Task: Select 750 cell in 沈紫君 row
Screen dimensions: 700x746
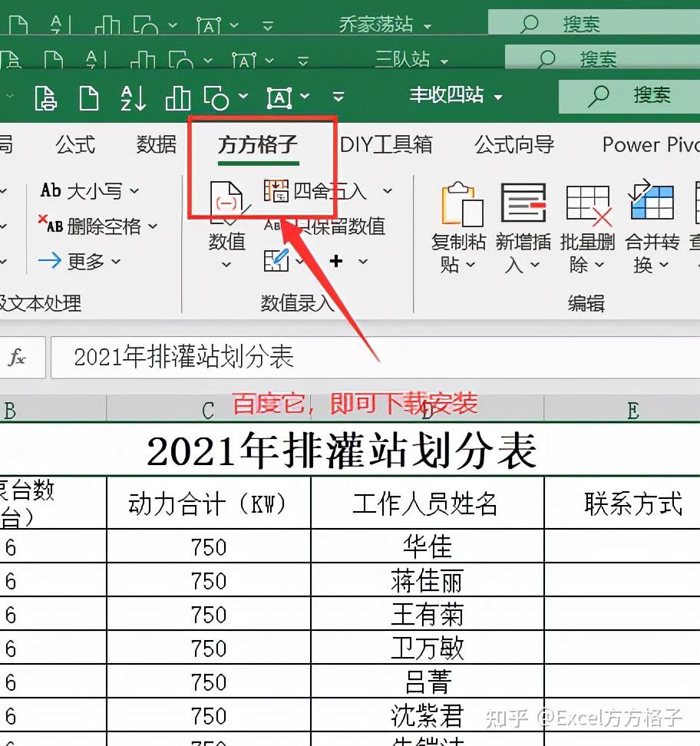Action: pyautogui.click(x=209, y=715)
